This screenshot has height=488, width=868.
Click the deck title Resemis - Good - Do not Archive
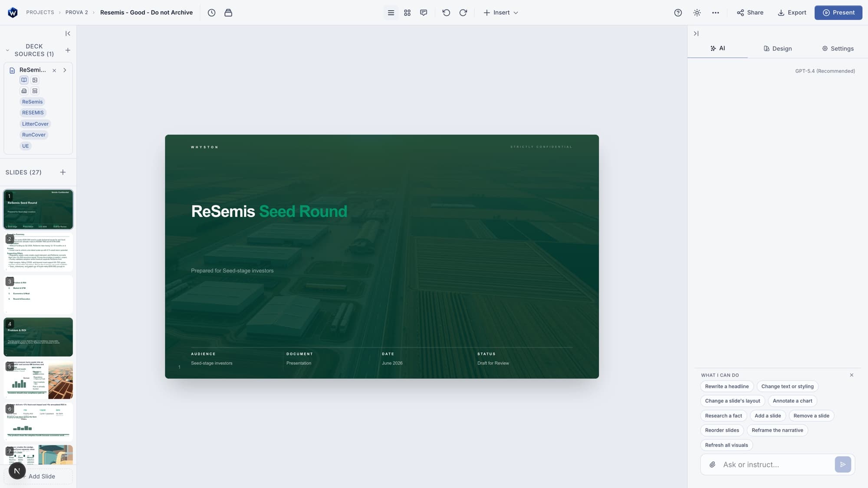point(146,13)
